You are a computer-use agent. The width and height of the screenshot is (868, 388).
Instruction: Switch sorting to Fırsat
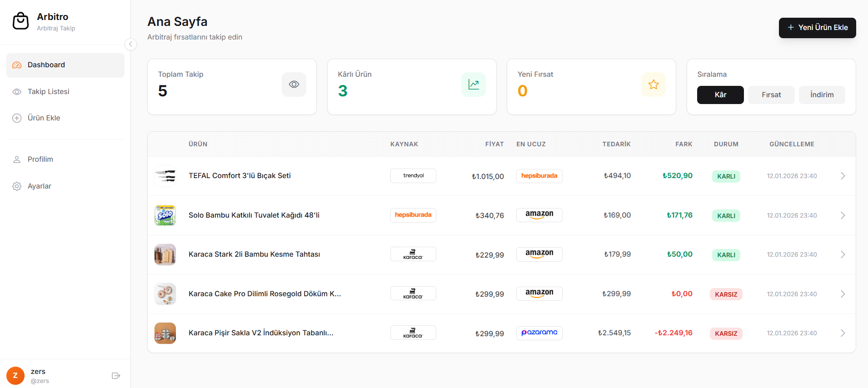(771, 95)
